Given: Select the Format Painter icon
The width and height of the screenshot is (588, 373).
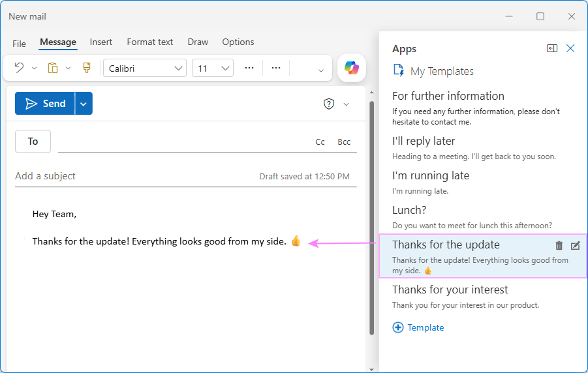Looking at the screenshot, I should click(x=87, y=68).
